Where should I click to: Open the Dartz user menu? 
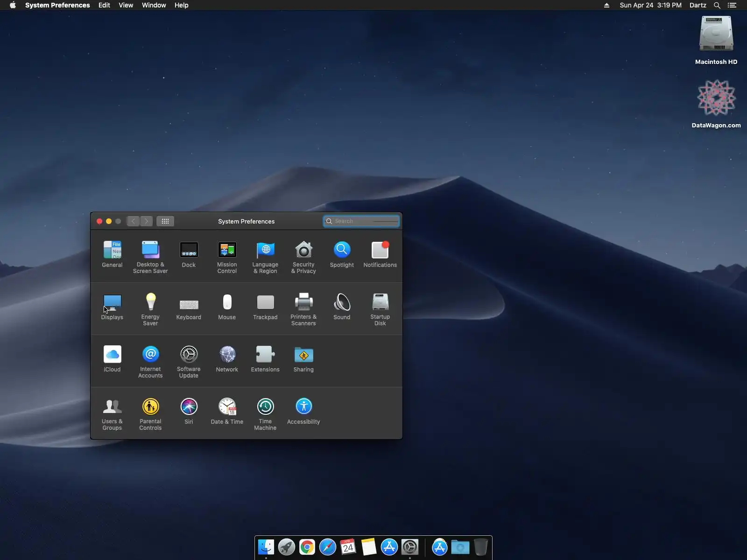point(698,5)
